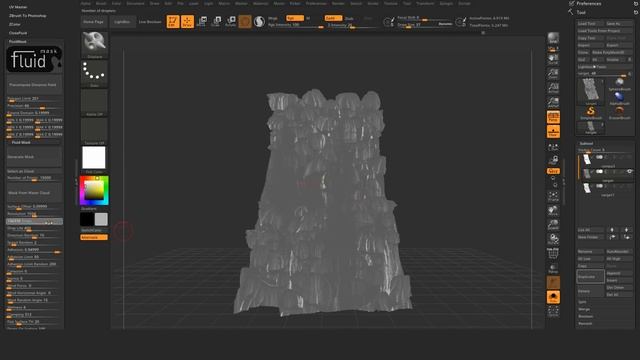Image resolution: width=640 pixels, height=360 pixels.
Task: Click the brown sphere icon in top toolbar
Action: click(245, 21)
